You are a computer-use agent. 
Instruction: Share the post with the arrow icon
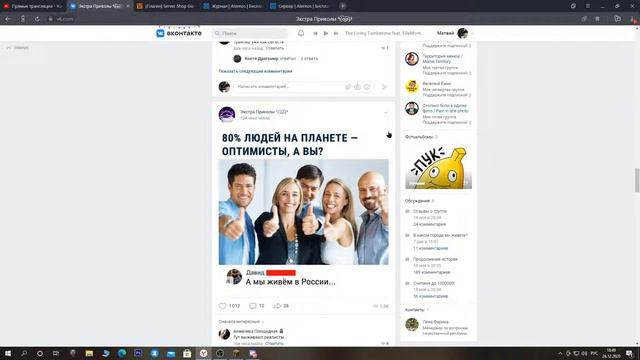coord(277,306)
